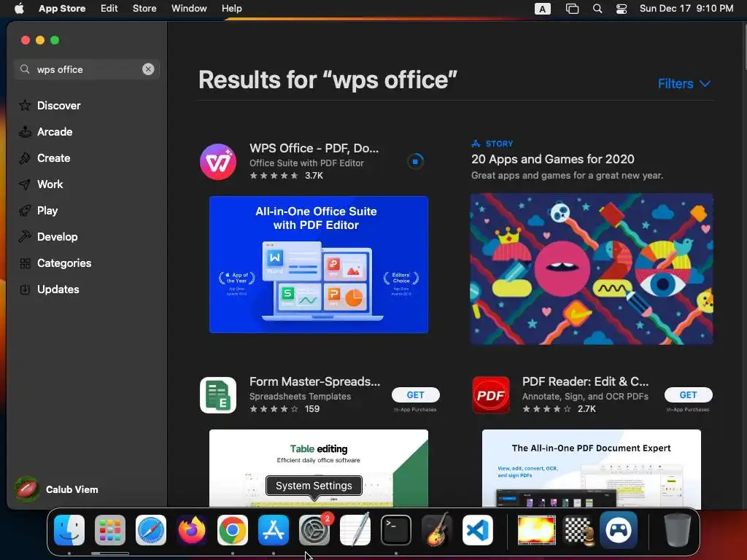Viewport: 747px width, 560px height.
Task: Launch Firefox from the Dock
Action: (x=192, y=530)
